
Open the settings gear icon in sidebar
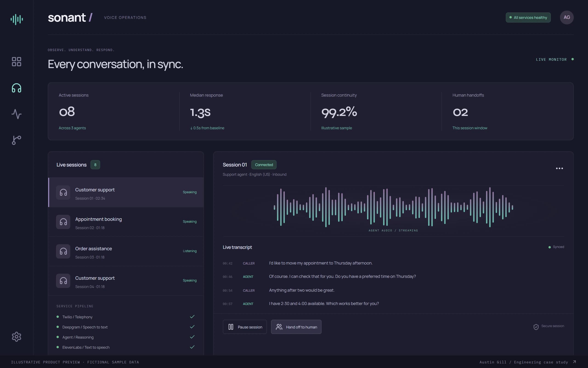pyautogui.click(x=17, y=336)
